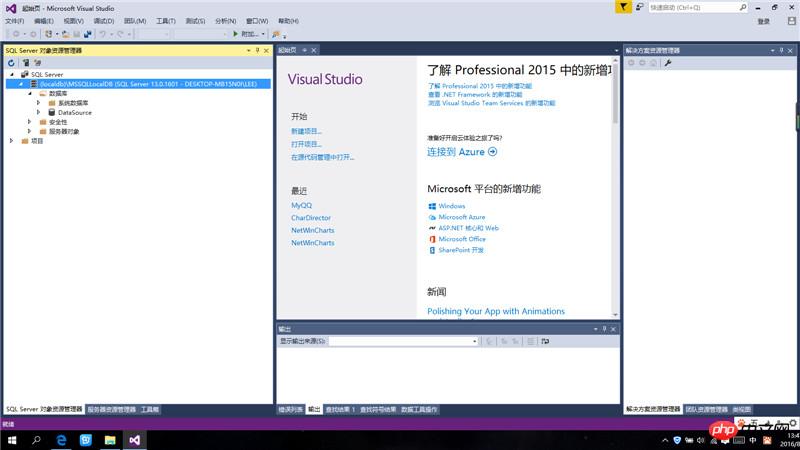This screenshot has width=800, height=450.
Task: Open the 工具(T) menu
Action: tap(166, 21)
